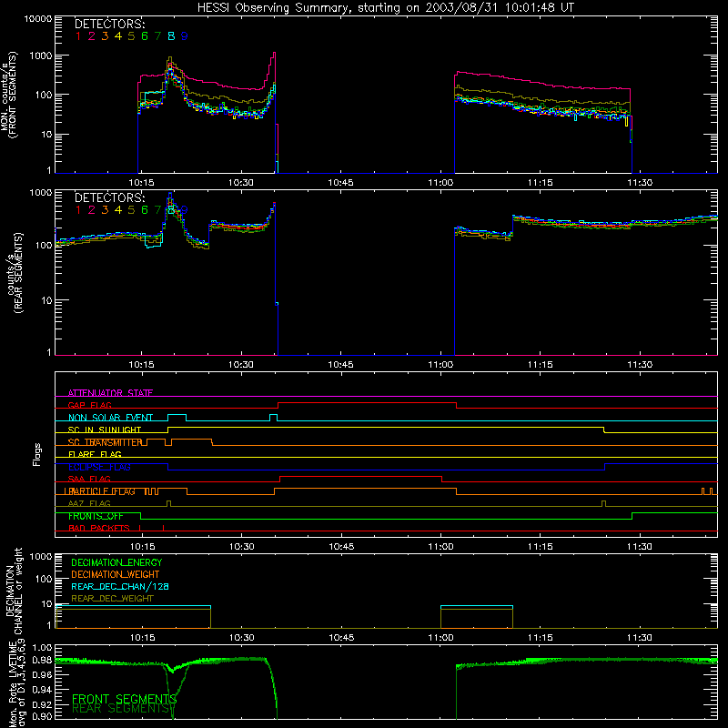Click red detector number 1 in top legend
Viewport: 728px width, 728px height.
(x=78, y=35)
